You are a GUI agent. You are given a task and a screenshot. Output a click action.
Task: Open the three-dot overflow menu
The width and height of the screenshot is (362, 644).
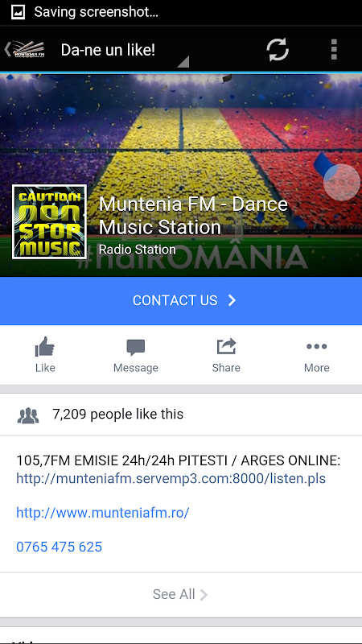tap(334, 50)
